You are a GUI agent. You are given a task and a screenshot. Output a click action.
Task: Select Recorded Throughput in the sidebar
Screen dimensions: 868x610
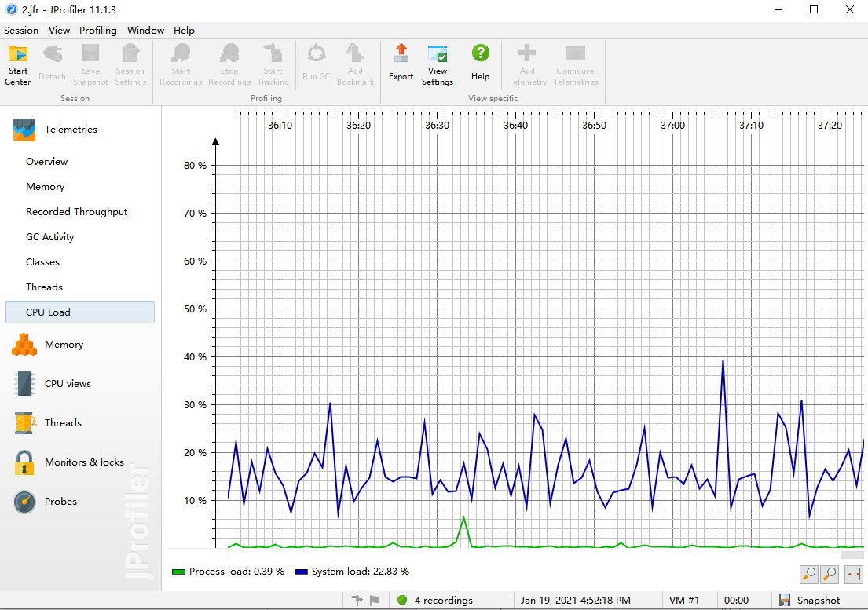[x=76, y=212]
